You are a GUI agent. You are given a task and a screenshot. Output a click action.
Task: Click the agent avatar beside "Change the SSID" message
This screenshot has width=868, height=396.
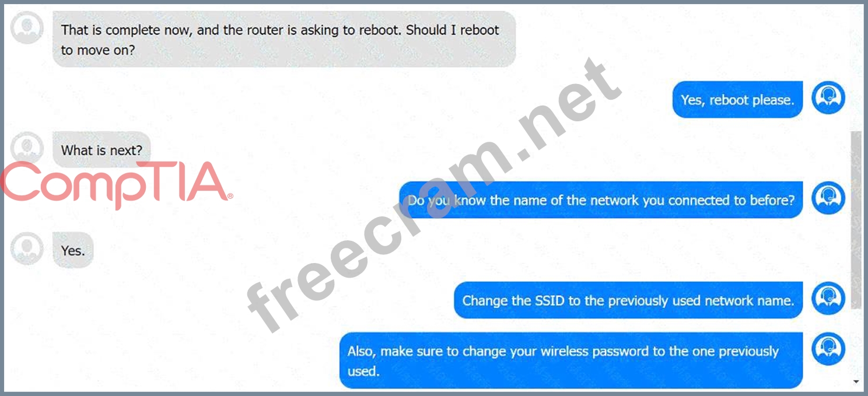828,298
